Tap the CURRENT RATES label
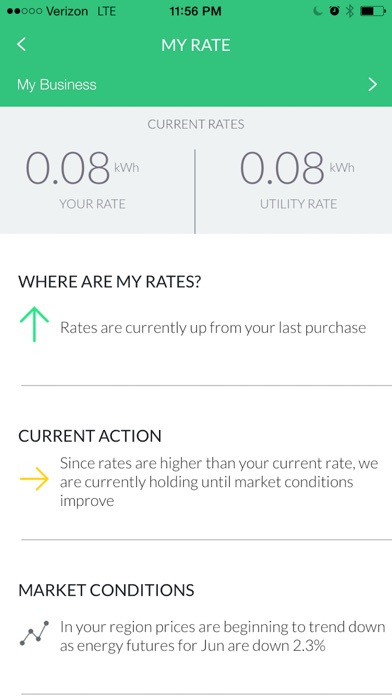The width and height of the screenshot is (392, 696). click(196, 124)
